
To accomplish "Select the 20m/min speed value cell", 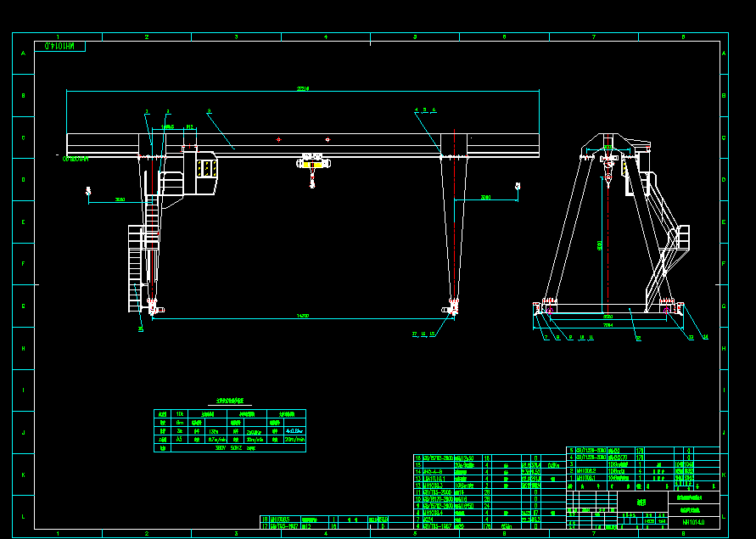I will point(294,440).
